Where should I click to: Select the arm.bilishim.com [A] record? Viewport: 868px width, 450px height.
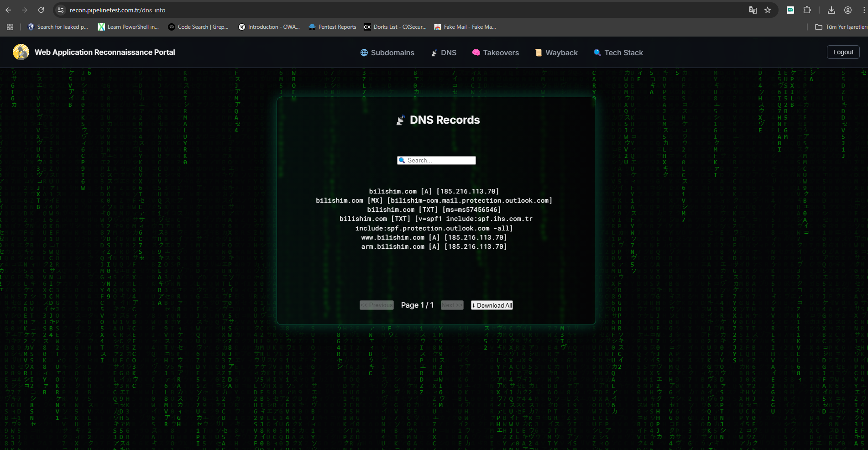click(434, 246)
